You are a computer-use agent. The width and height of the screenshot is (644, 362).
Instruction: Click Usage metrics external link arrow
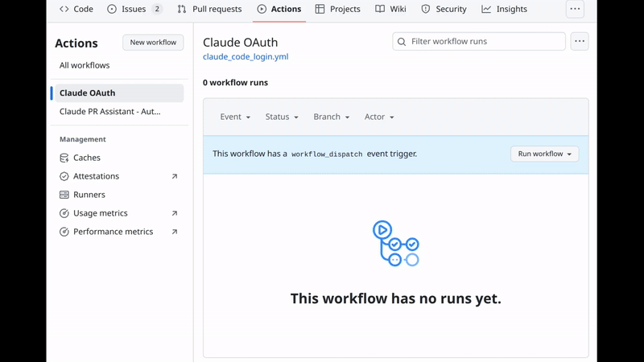175,213
